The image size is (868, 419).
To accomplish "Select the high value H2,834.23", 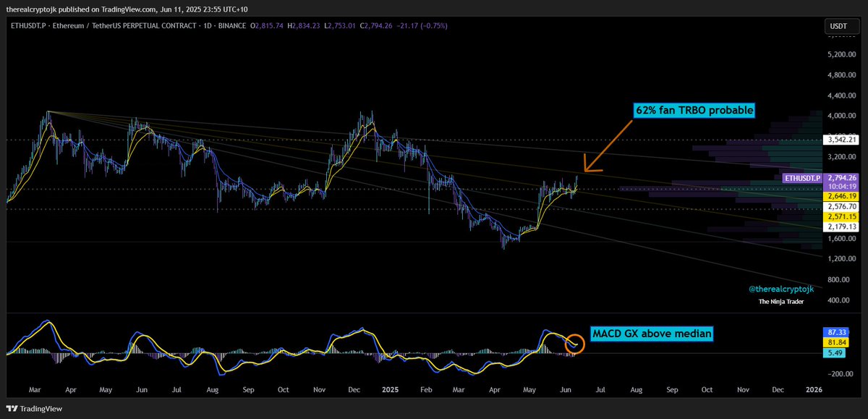I will [x=305, y=25].
